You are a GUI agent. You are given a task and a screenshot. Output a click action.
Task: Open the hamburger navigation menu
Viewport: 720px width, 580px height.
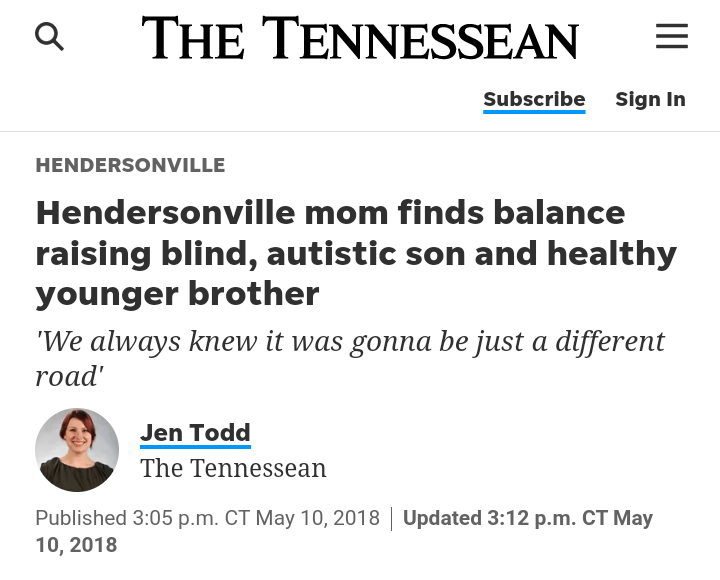pyautogui.click(x=671, y=37)
